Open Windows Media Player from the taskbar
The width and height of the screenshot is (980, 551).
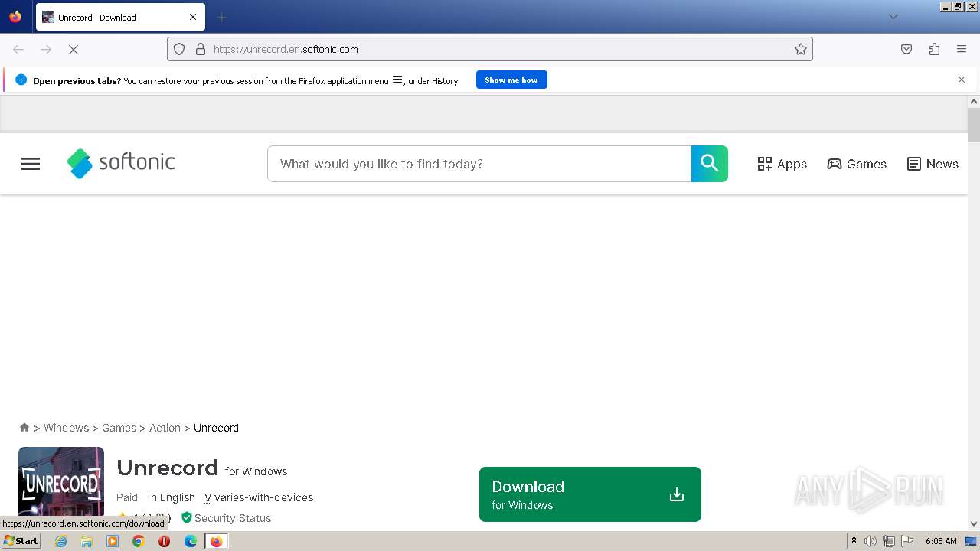pos(113,541)
